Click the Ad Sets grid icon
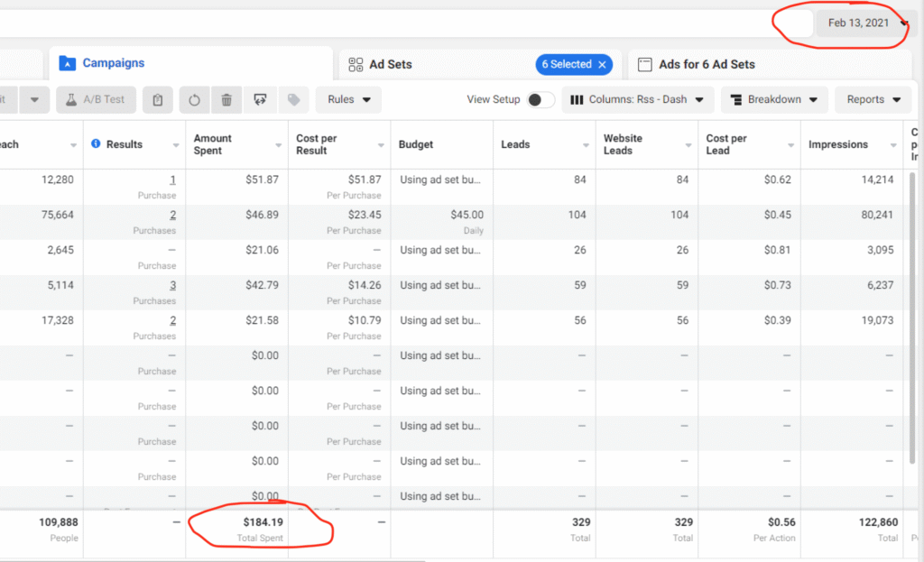Image resolution: width=924 pixels, height=562 pixels. click(356, 65)
